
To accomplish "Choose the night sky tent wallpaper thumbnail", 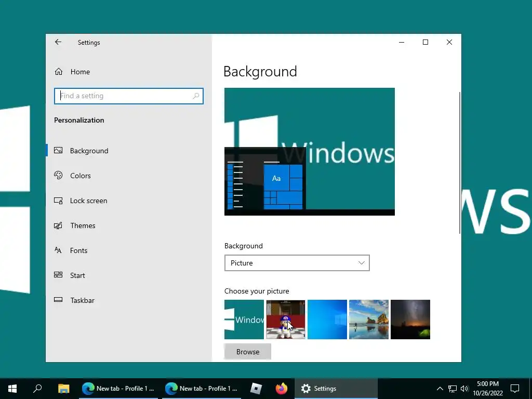I will pos(410,320).
